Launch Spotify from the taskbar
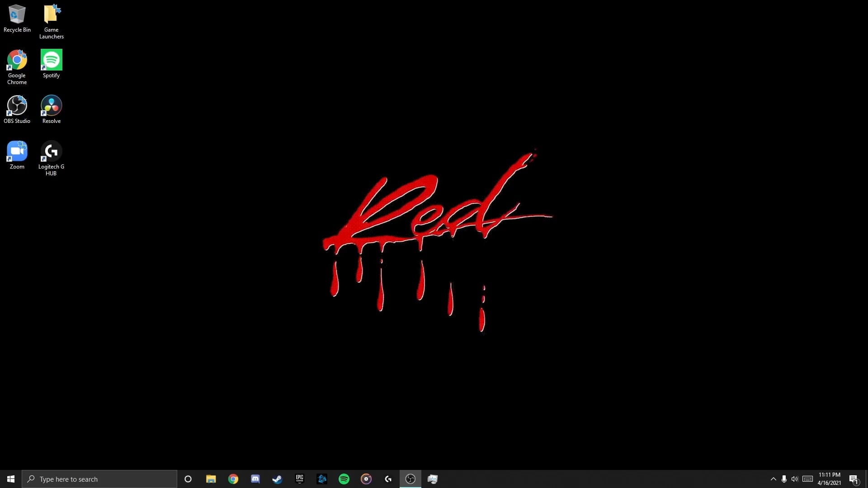 [344, 479]
